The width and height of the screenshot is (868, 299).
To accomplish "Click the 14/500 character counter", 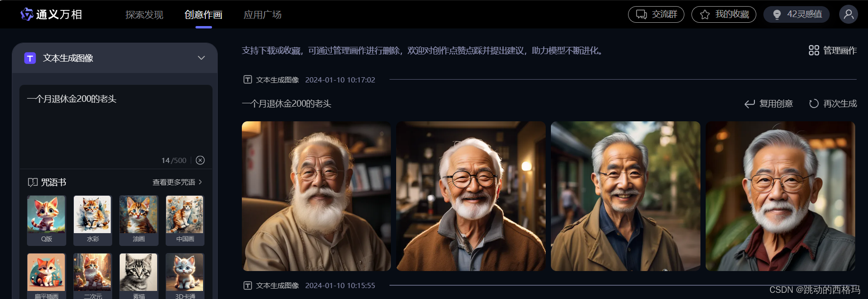I will (x=174, y=160).
